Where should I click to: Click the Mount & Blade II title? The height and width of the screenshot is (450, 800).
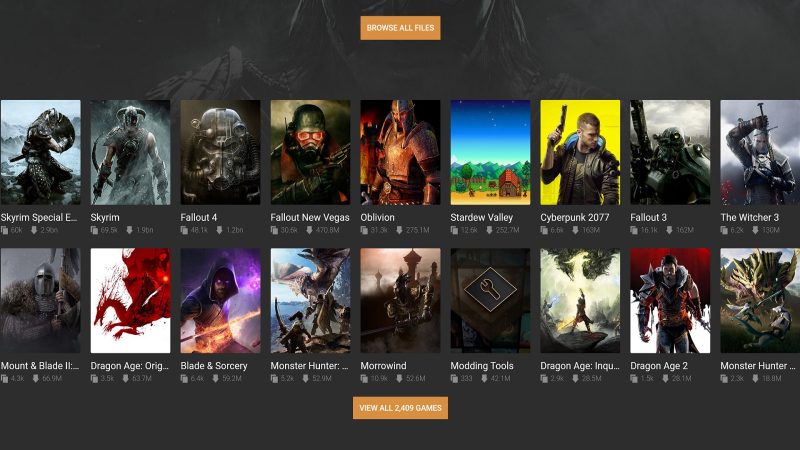[40, 366]
